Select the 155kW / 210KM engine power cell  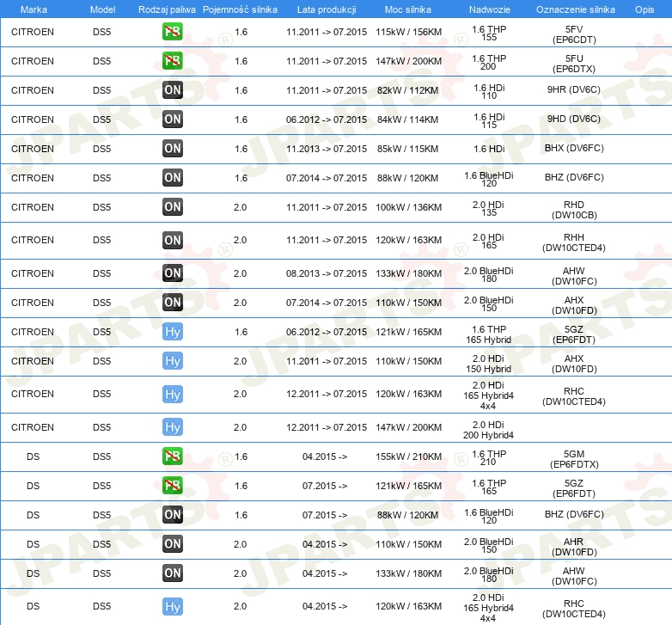(408, 456)
